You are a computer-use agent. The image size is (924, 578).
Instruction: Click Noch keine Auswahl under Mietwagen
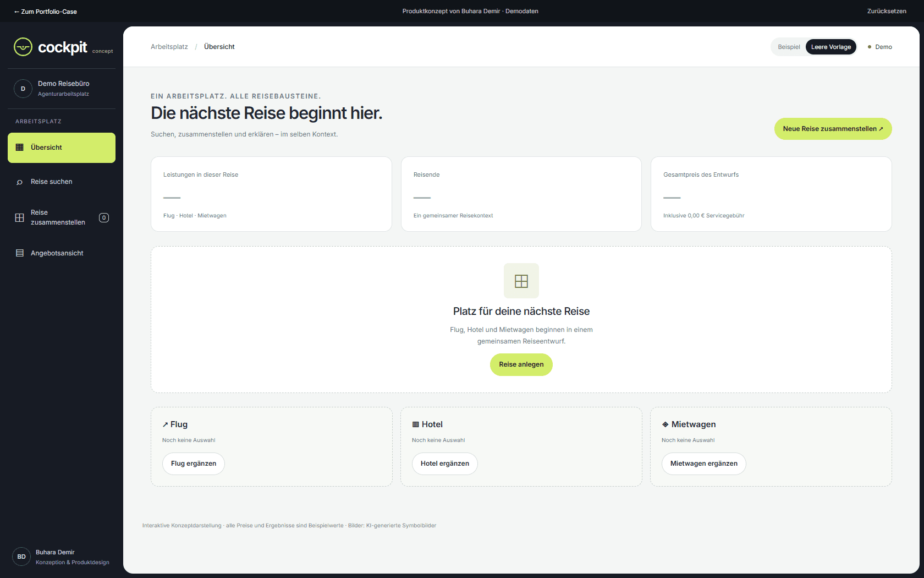688,440
